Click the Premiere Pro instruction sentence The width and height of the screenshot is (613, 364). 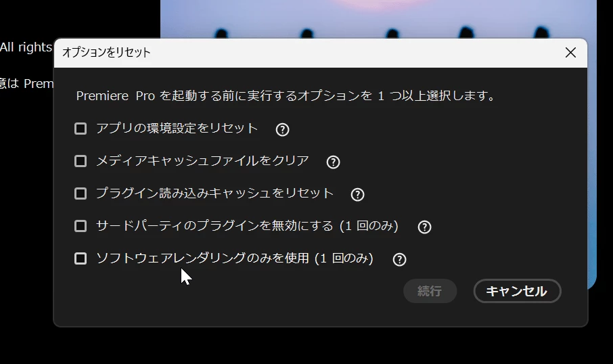(x=286, y=96)
